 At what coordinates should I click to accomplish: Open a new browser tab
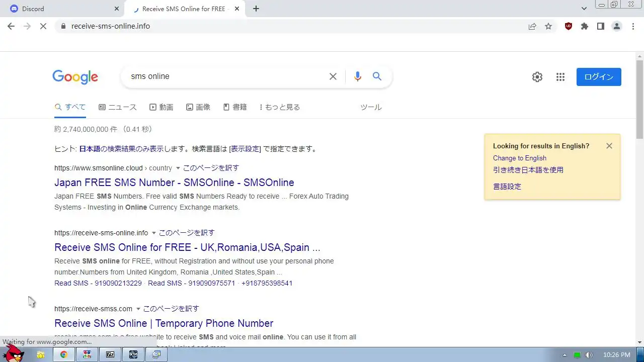256,9
